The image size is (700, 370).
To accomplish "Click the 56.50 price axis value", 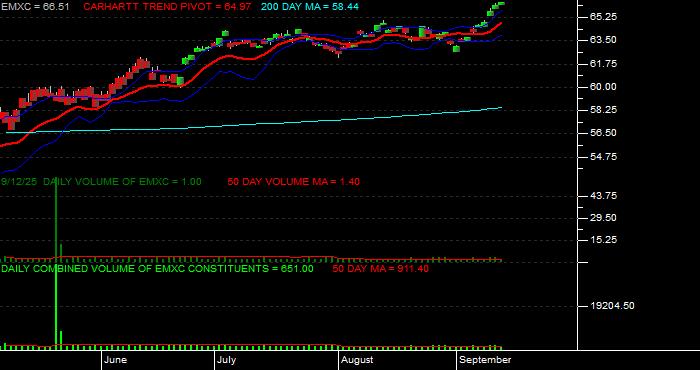I will coord(604,133).
